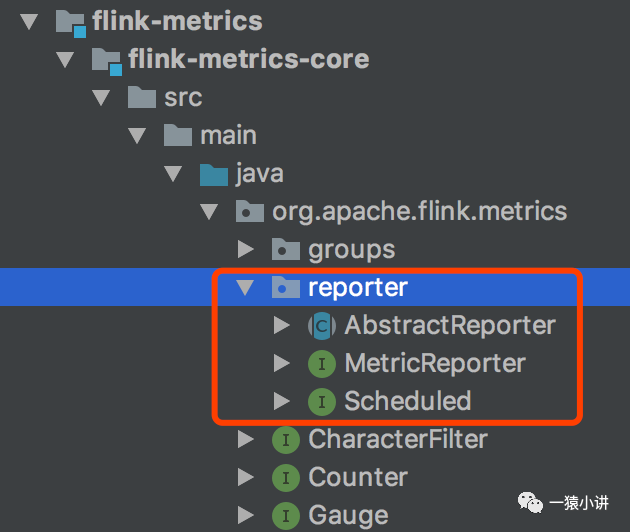Expand the groups package node
Screen dimensions: 630x532
tap(245, 250)
